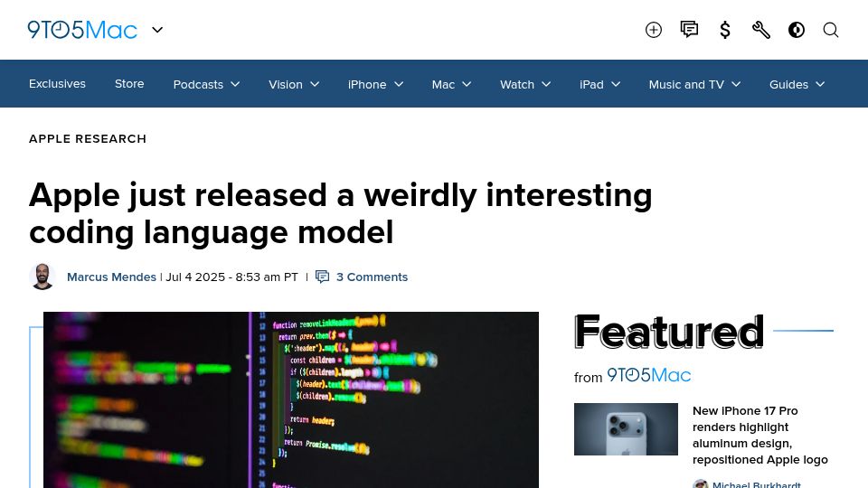868x488 pixels.
Task: Click the article headline about coding language model
Action: click(x=341, y=213)
